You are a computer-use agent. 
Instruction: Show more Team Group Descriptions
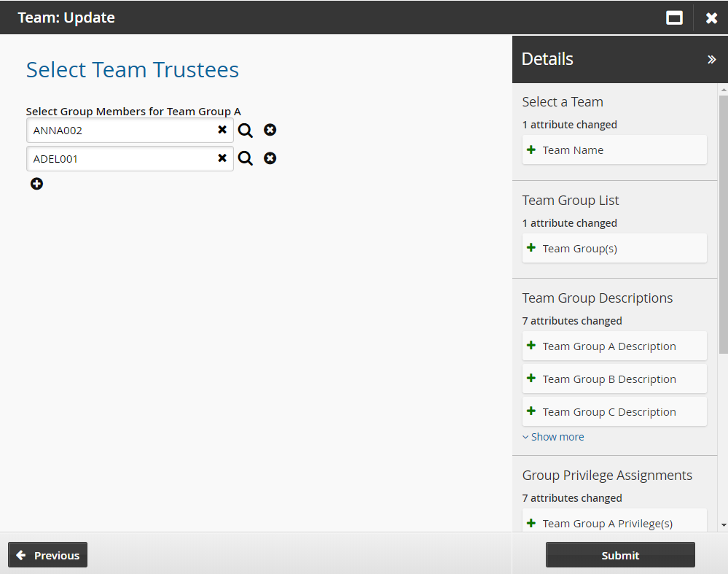click(554, 437)
